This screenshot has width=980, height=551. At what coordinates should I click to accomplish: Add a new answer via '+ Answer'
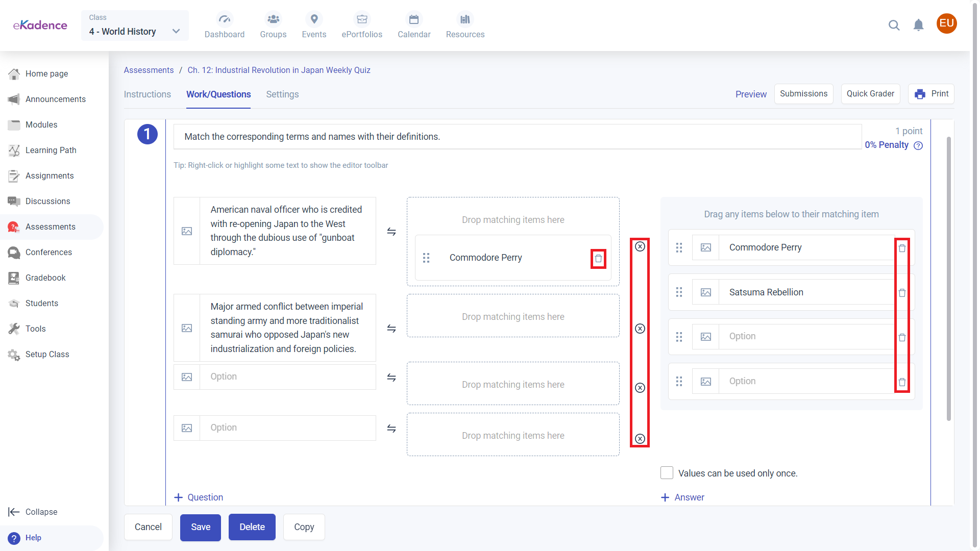[x=682, y=497]
